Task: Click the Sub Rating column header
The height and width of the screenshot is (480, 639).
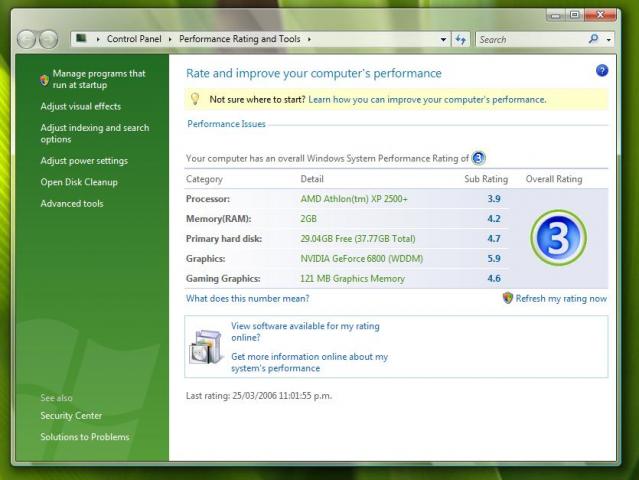Action: click(486, 179)
